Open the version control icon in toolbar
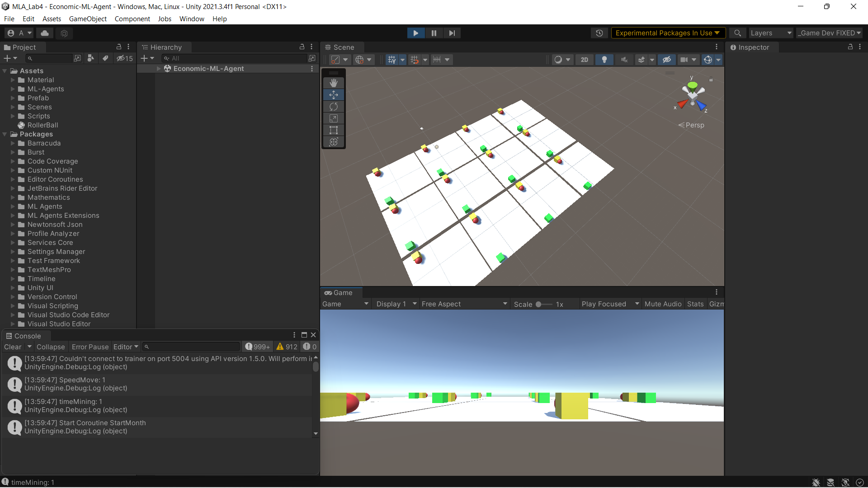 tap(64, 33)
